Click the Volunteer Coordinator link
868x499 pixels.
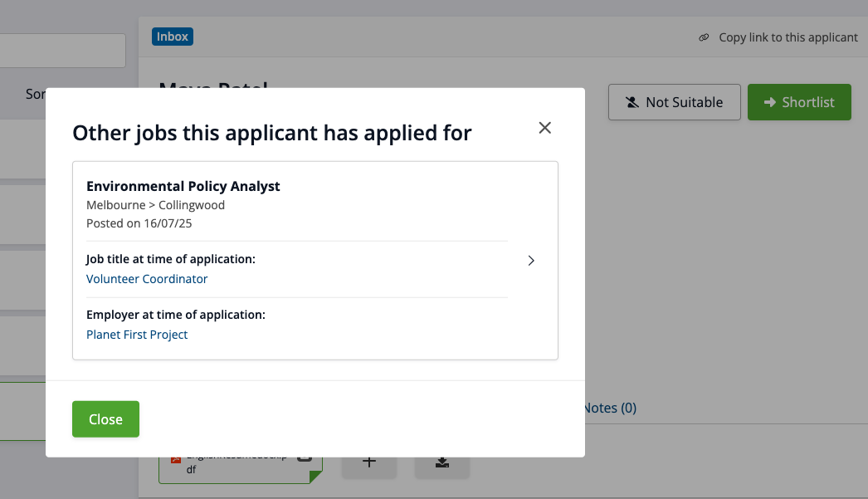pyautogui.click(x=147, y=279)
